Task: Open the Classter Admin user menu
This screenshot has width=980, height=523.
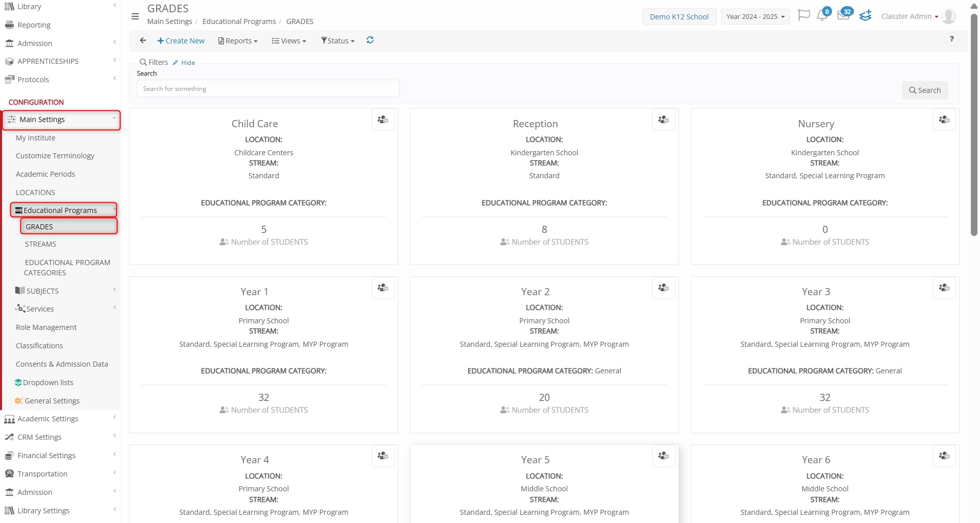Action: pos(910,16)
